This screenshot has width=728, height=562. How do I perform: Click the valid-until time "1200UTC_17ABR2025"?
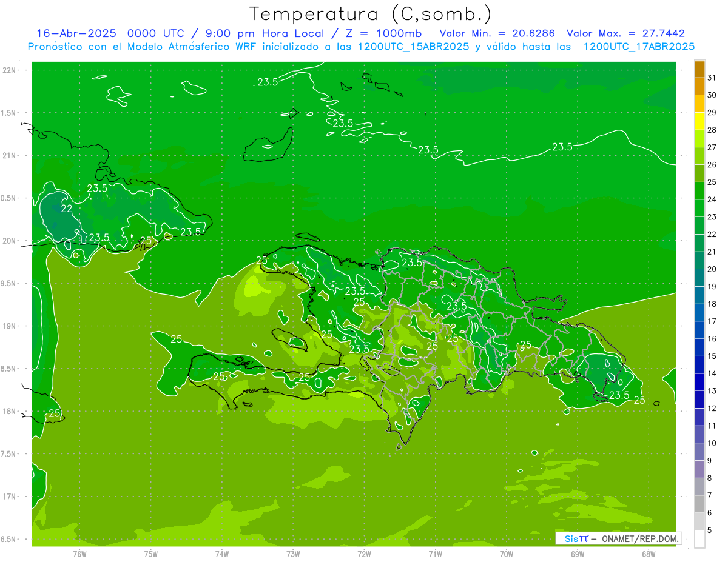click(639, 46)
